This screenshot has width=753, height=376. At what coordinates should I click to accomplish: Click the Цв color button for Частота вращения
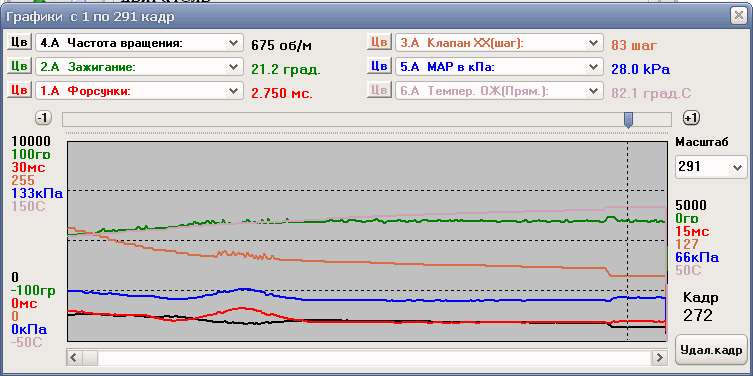tap(19, 42)
